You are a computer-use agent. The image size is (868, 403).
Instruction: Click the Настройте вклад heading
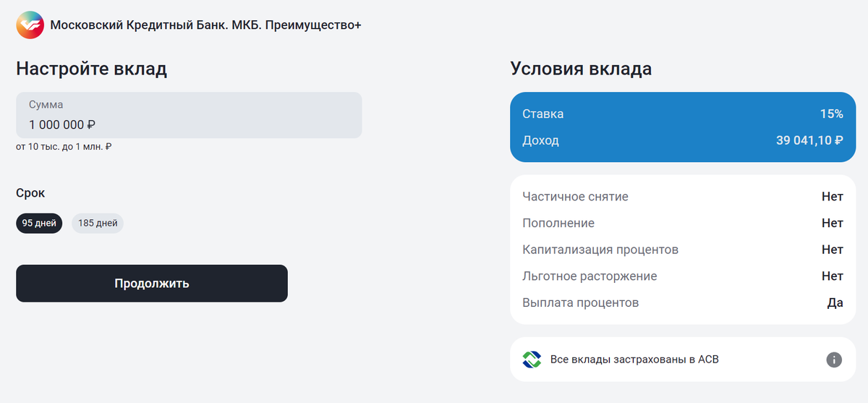(x=91, y=69)
